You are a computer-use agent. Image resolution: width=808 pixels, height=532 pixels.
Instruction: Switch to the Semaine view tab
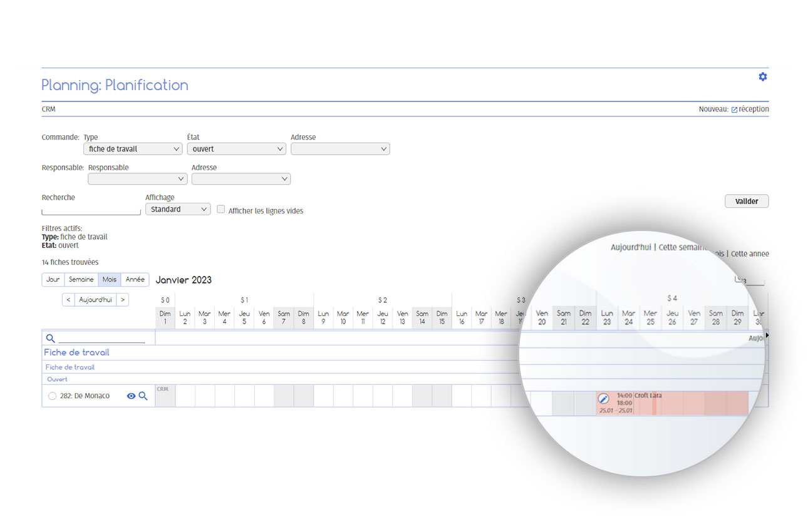(x=81, y=280)
